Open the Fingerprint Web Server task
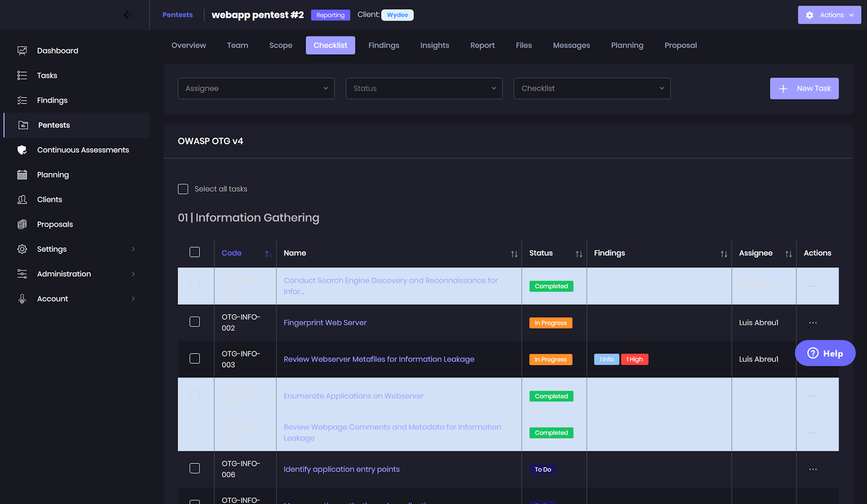 tap(325, 323)
